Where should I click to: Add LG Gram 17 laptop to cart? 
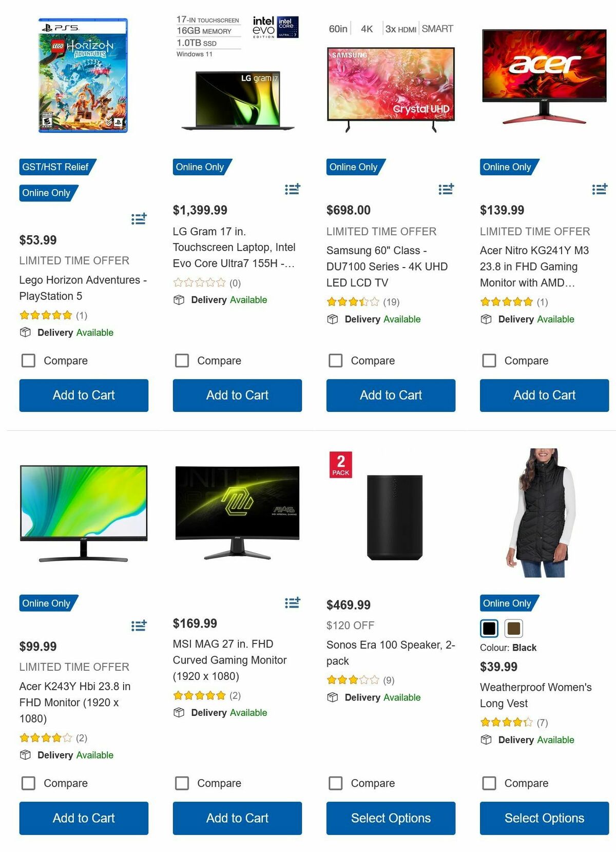pyautogui.click(x=237, y=395)
